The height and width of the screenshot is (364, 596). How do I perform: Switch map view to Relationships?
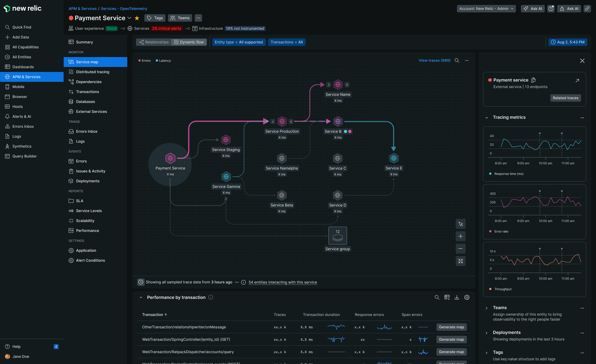(x=154, y=42)
